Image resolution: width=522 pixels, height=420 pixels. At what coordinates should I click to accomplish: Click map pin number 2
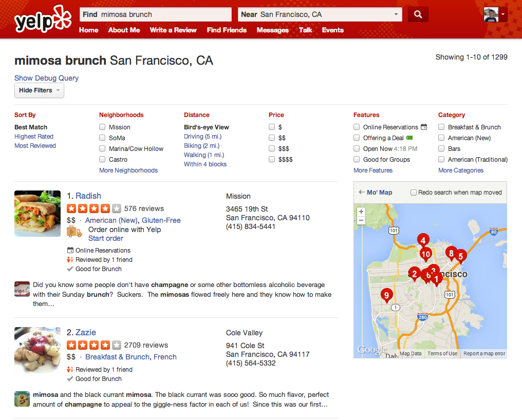click(414, 274)
